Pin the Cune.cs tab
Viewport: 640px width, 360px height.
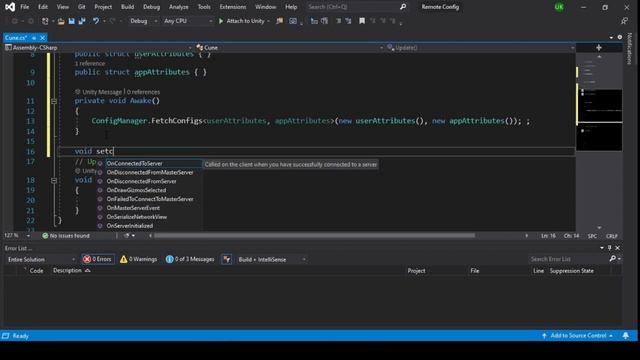[x=34, y=38]
